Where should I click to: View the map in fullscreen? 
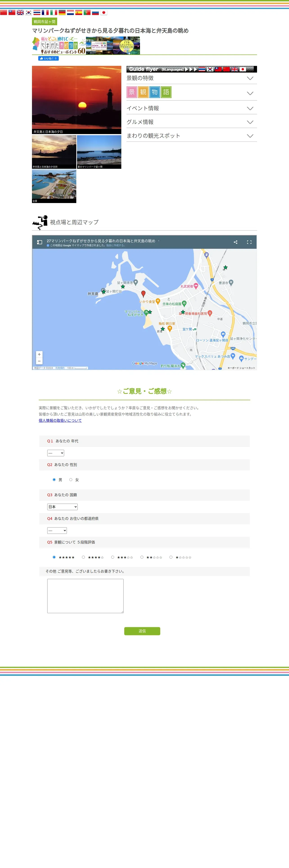(249, 242)
